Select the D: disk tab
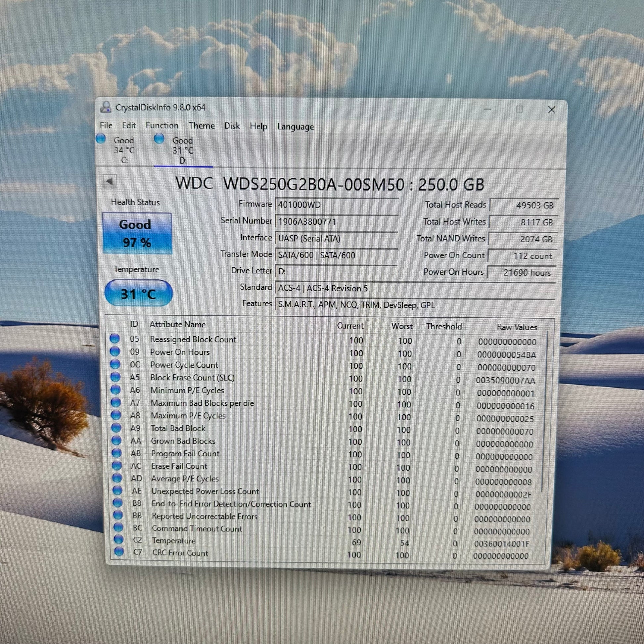Image resolution: width=644 pixels, height=644 pixels. tap(183, 150)
